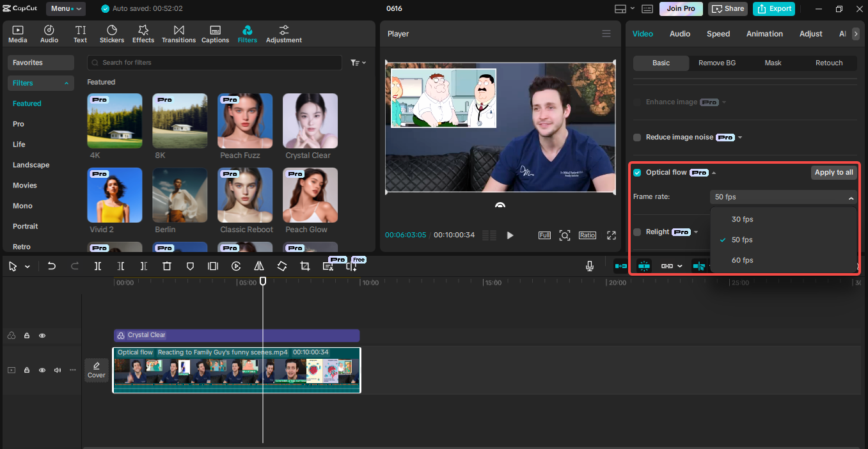Click the Mirror icon to flip the clip
This screenshot has width=868, height=449.
(259, 265)
